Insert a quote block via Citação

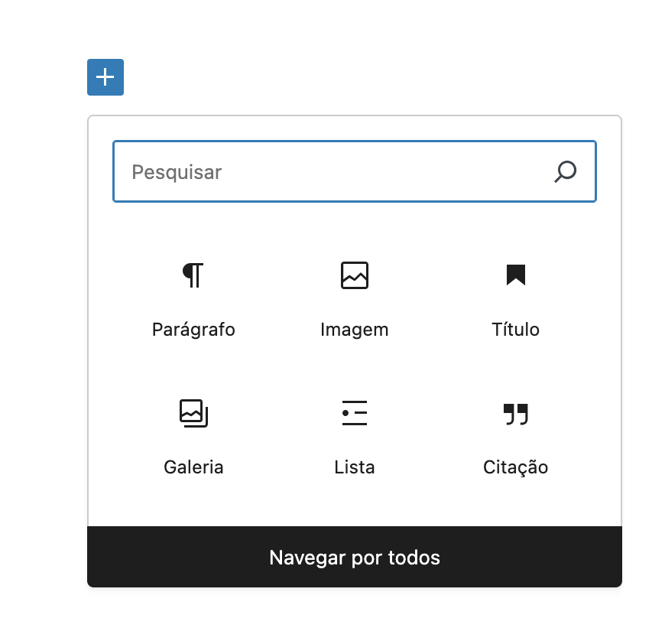pyautogui.click(x=516, y=436)
